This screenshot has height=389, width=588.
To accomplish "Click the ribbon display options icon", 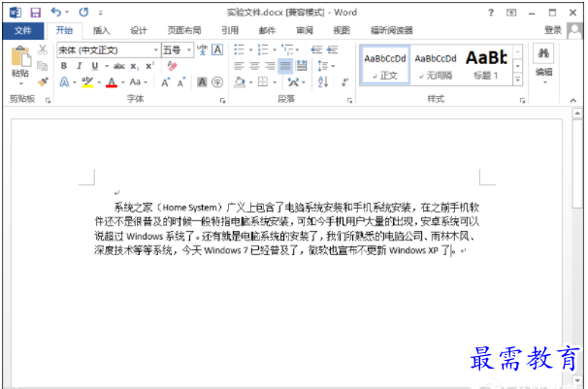I will (511, 13).
